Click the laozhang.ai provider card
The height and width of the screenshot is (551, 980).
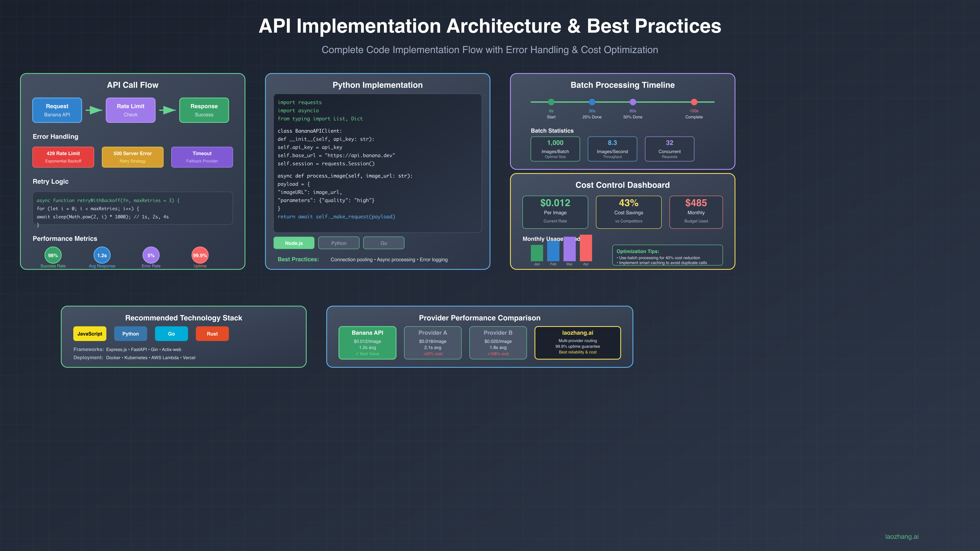578,343
